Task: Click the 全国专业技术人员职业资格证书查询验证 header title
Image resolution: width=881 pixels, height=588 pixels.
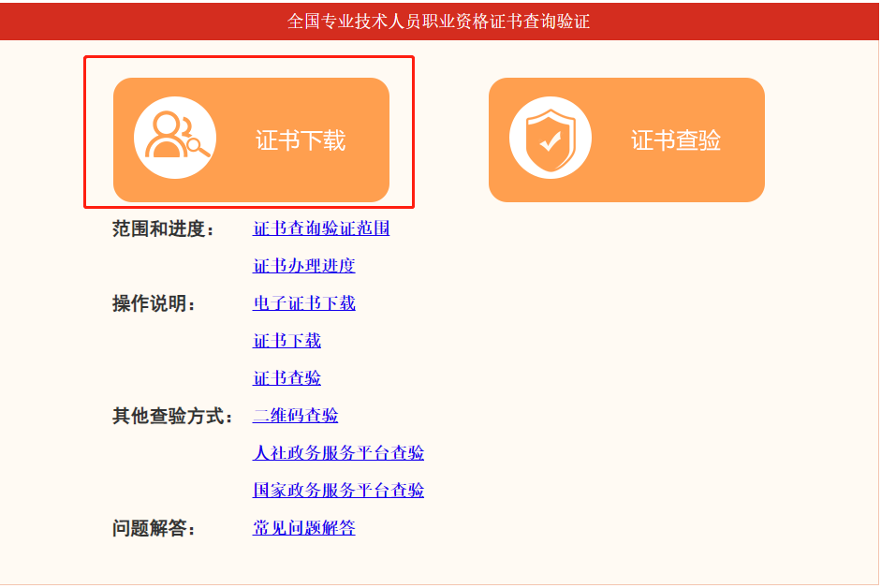Action: point(439,22)
